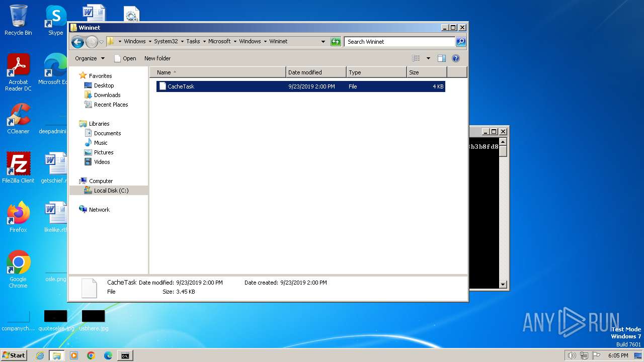Click the Open toolbar button
Image resolution: width=644 pixels, height=362 pixels.
pos(125,58)
